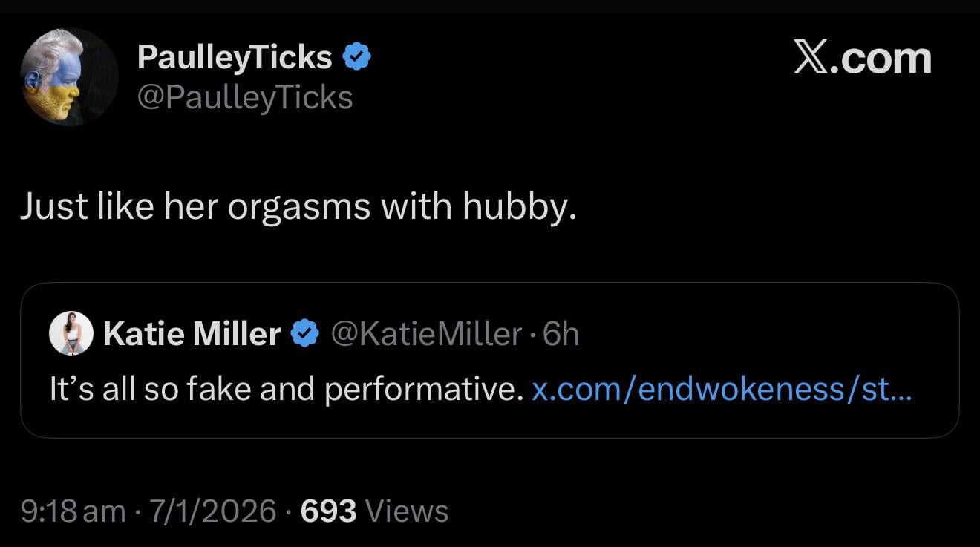This screenshot has height=547, width=980.
Task: Open the @KatieMiller handle
Action: click(425, 334)
